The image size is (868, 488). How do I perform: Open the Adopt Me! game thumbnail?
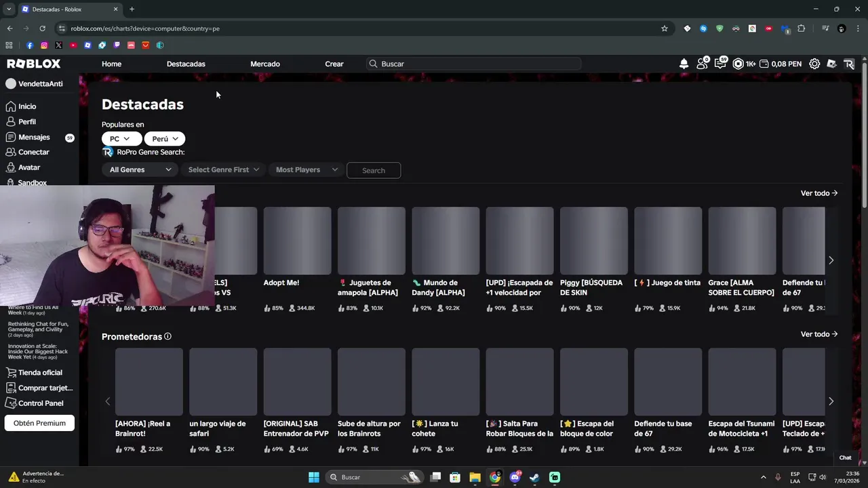click(297, 241)
